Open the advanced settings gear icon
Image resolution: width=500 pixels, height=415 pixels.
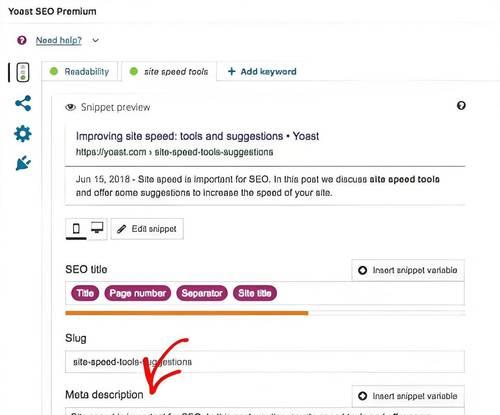click(x=23, y=134)
